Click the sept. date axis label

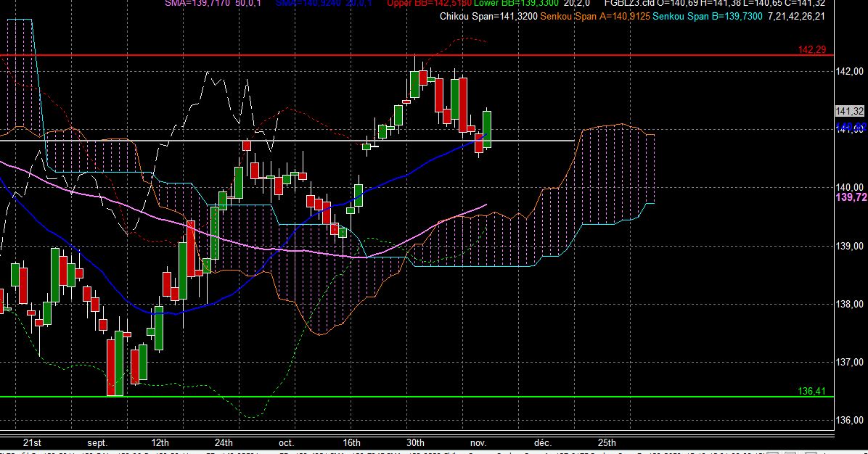(x=97, y=443)
